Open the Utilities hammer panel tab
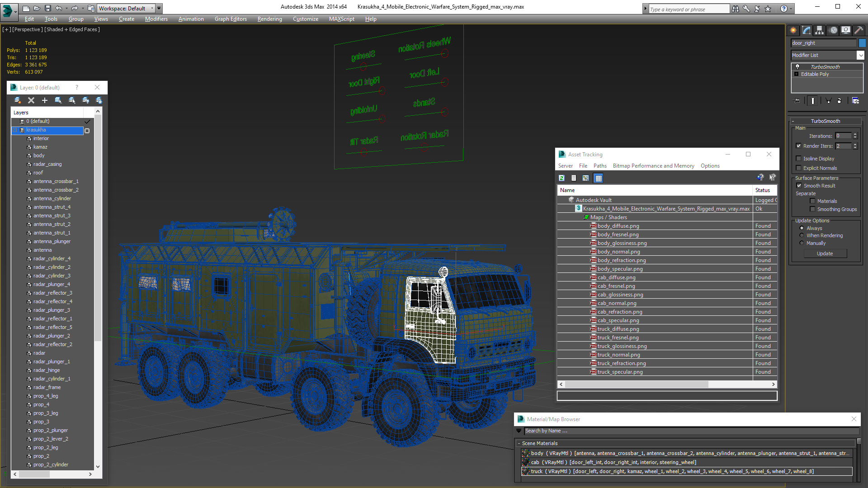 pyautogui.click(x=859, y=30)
